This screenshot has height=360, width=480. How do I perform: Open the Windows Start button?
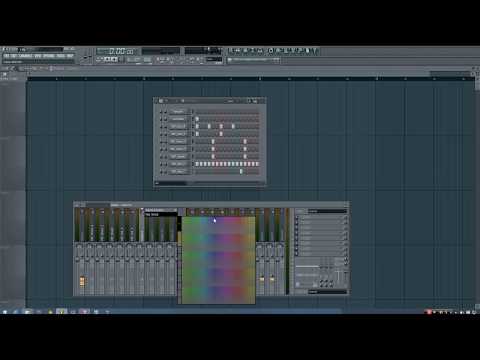(5, 312)
